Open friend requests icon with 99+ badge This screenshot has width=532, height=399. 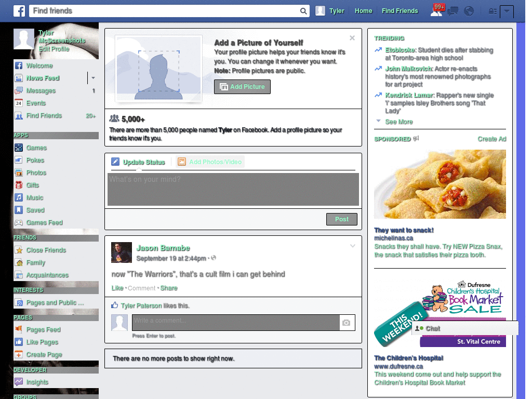pyautogui.click(x=437, y=10)
